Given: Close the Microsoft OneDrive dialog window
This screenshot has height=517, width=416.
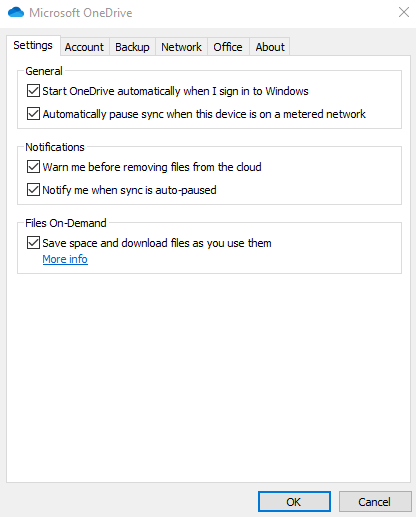Looking at the screenshot, I should tap(404, 12).
